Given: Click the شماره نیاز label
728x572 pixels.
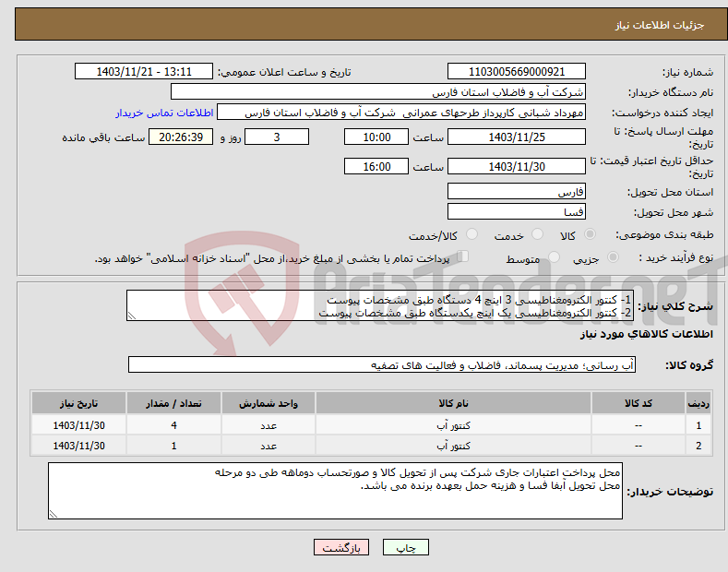Looking at the screenshot, I should [x=687, y=73].
